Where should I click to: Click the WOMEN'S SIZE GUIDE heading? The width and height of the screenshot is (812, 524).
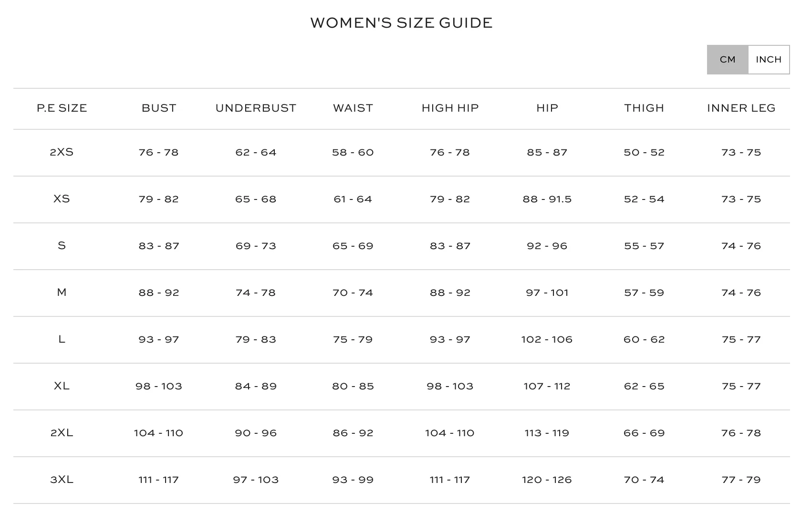point(401,23)
